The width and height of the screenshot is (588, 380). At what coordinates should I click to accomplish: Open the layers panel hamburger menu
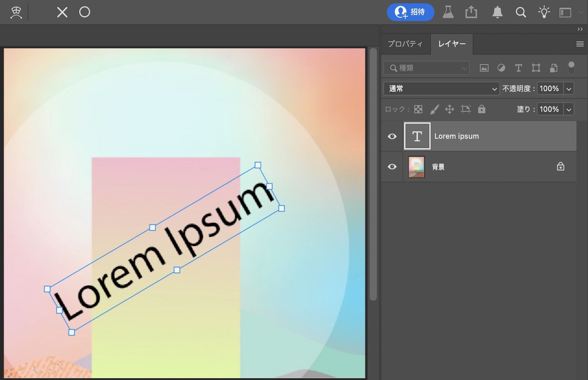point(580,44)
